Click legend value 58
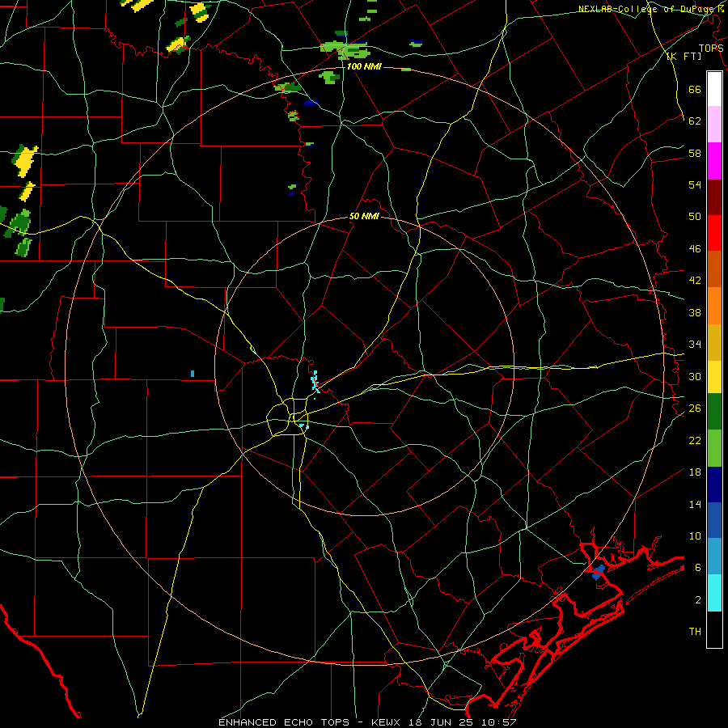 pyautogui.click(x=695, y=153)
